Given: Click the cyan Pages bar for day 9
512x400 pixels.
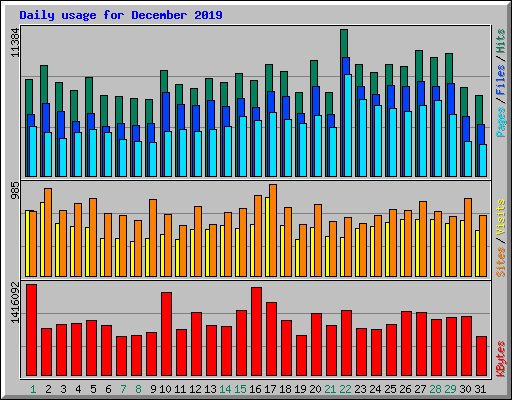Looking at the screenshot, I should (x=153, y=159).
